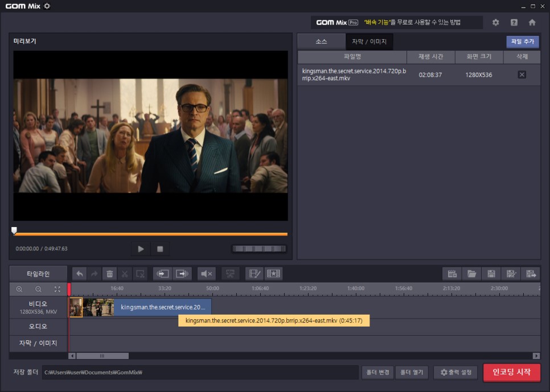Click the red timeline playhead marker

click(69, 289)
